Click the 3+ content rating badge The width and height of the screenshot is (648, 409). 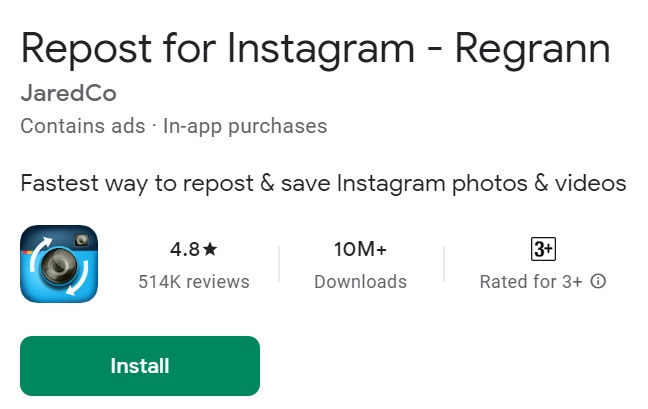coord(543,249)
